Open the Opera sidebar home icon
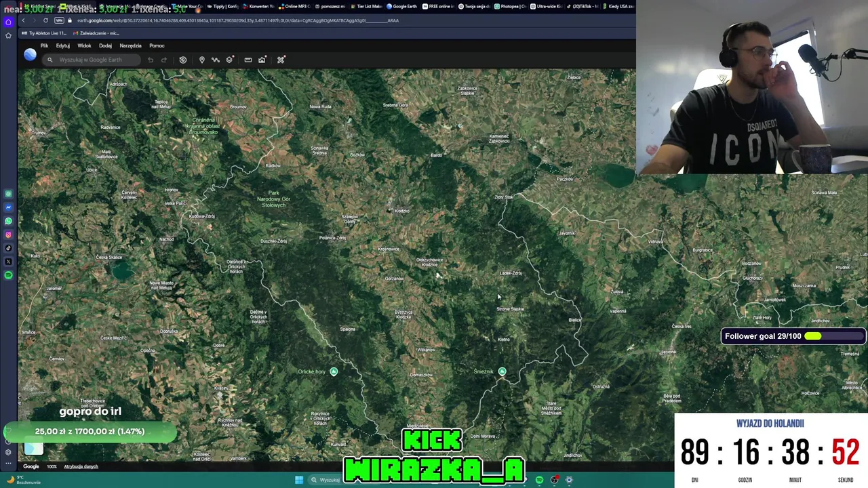The image size is (868, 488). click(x=8, y=22)
